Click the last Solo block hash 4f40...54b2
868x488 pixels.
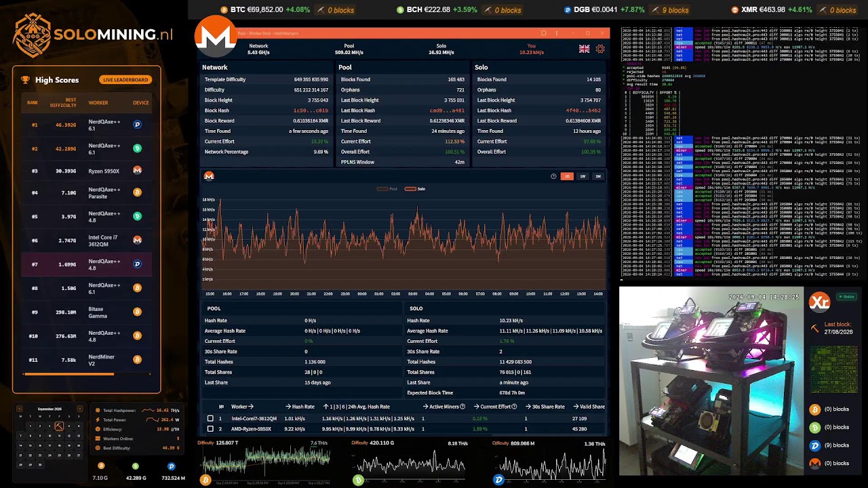pos(583,110)
